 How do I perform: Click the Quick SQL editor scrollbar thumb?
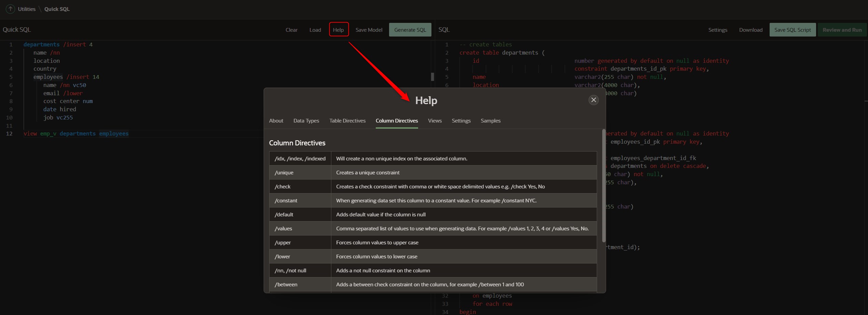[432, 77]
